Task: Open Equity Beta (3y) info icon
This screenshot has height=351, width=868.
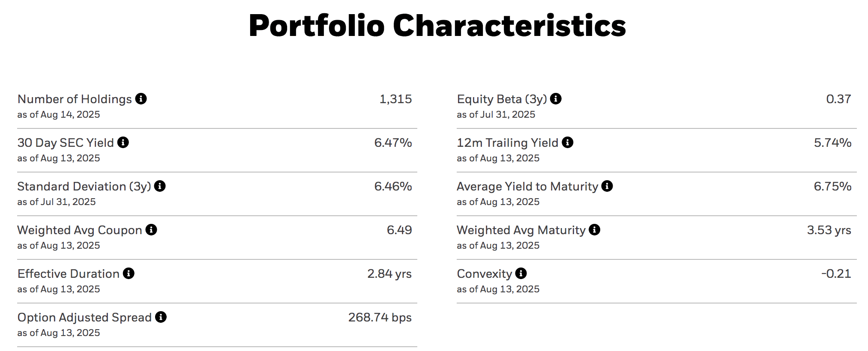Action: pos(556,99)
